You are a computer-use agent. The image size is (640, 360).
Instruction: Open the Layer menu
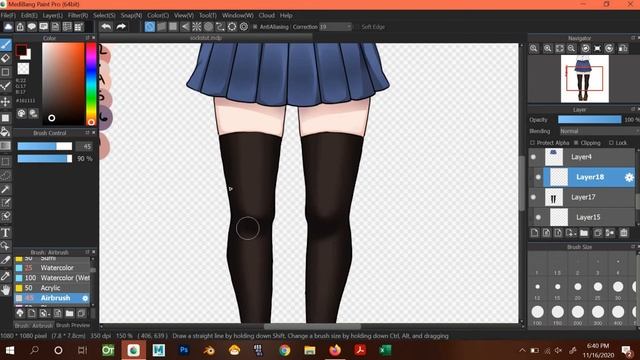[x=52, y=16]
